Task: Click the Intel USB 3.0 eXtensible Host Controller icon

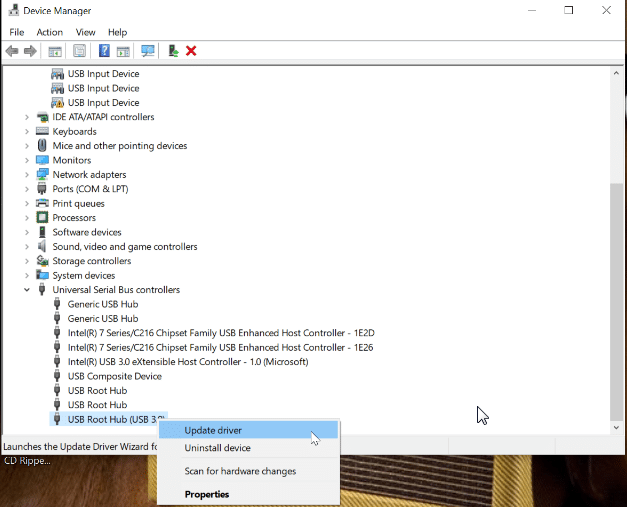Action: [57, 362]
